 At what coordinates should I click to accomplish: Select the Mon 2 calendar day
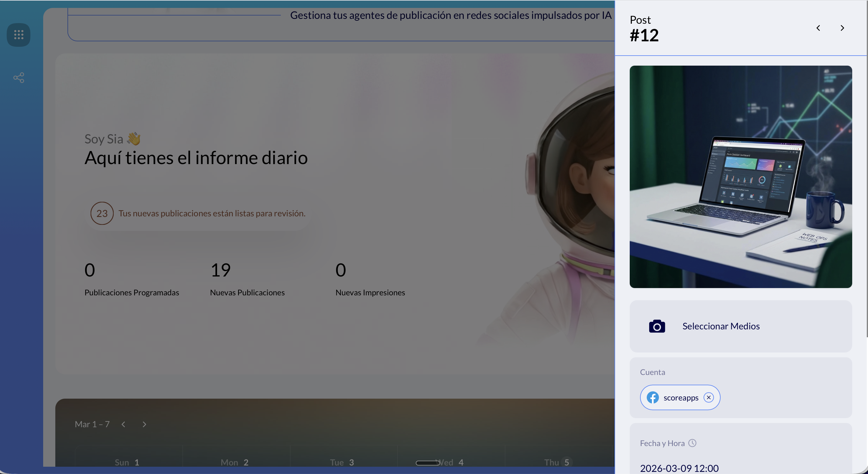[235, 462]
